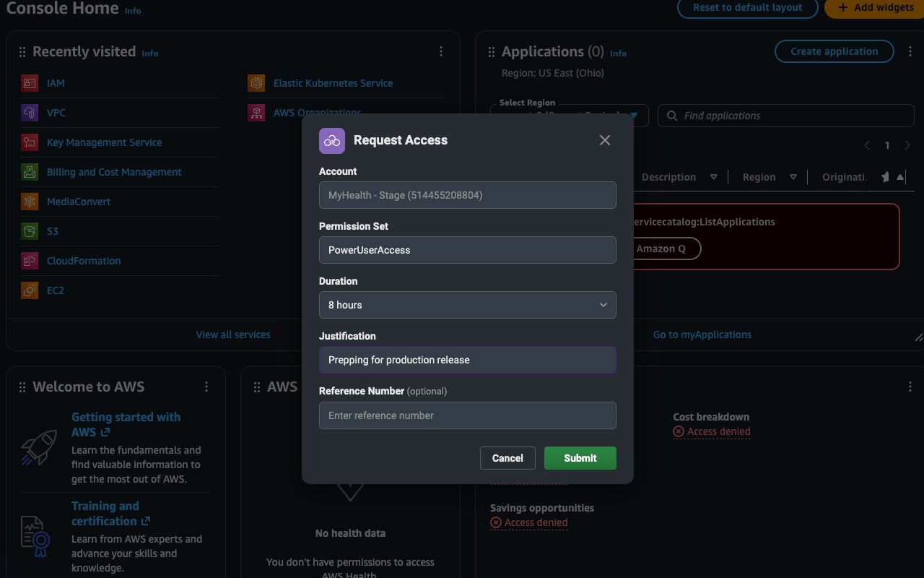Click the Add widgets button
This screenshot has width=924, height=578.
[874, 7]
